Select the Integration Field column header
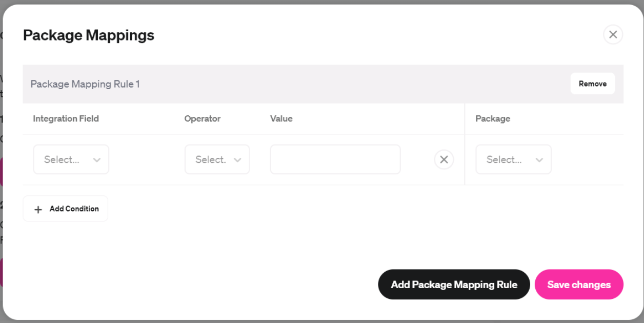The width and height of the screenshot is (644, 323). pyautogui.click(x=66, y=118)
